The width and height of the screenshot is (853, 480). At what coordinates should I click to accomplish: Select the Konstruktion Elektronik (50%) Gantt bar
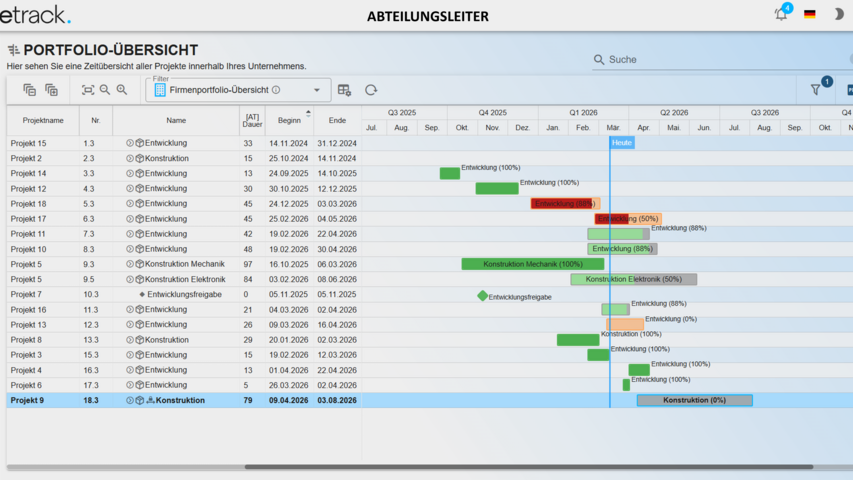click(634, 279)
